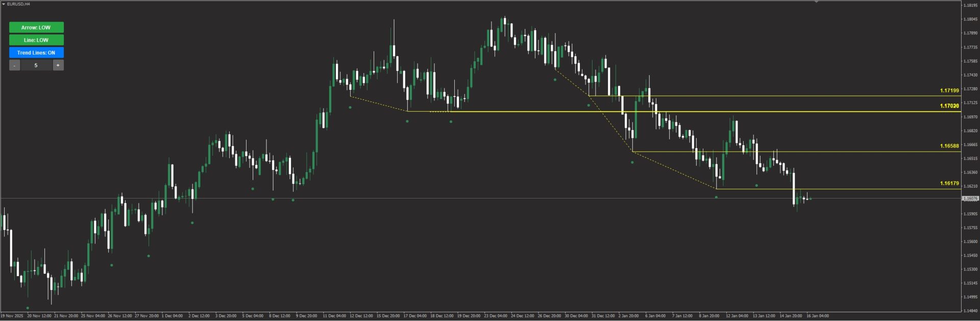Click the 16 Jan 04:00 time label

(817, 316)
